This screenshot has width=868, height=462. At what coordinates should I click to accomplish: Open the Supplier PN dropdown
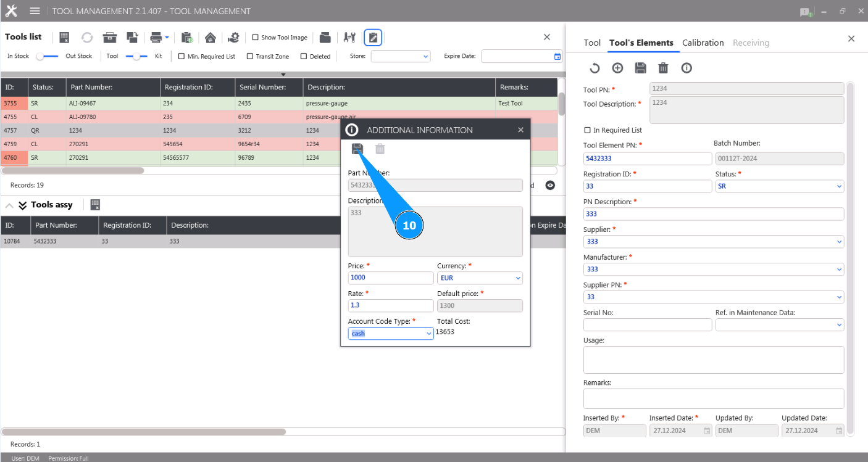pos(714,297)
